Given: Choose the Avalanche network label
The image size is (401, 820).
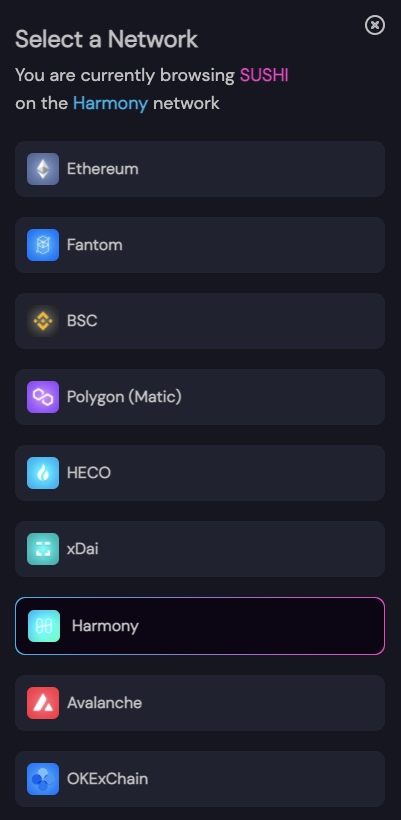Looking at the screenshot, I should click(104, 703).
